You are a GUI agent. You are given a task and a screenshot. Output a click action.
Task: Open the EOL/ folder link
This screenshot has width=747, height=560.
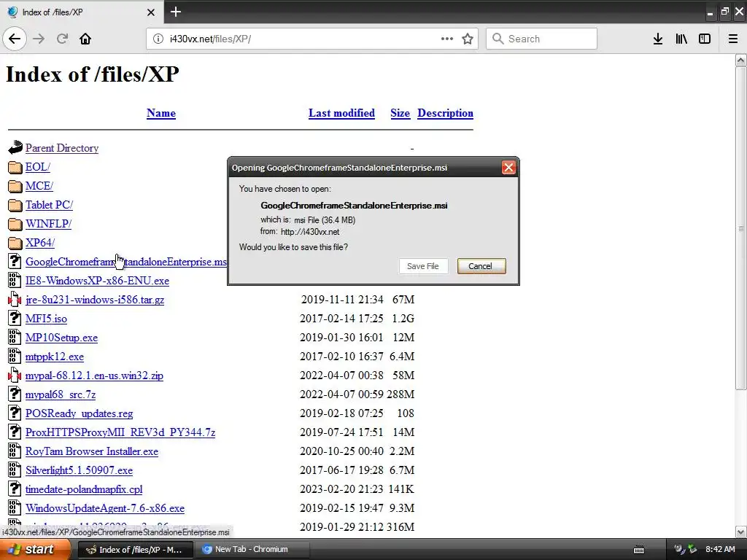click(x=38, y=167)
